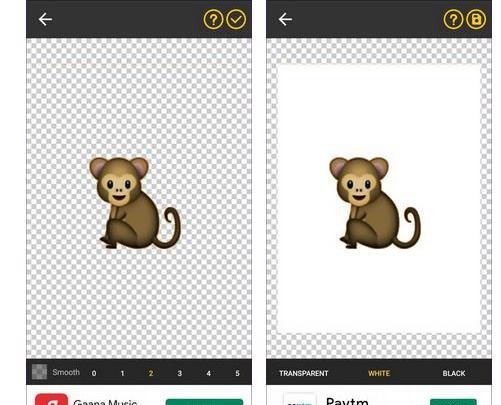Set Smooth level to 1
Screen dimensions: 501x405
122,373
